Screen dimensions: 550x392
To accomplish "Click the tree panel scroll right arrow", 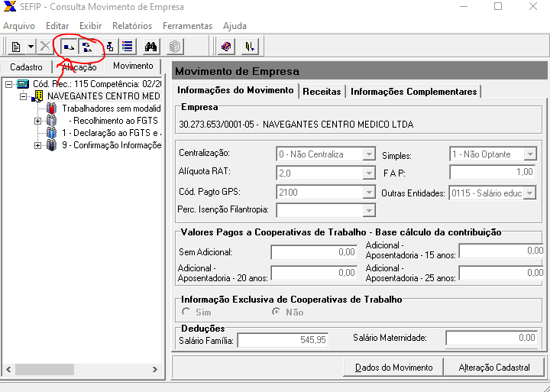I will [154, 370].
